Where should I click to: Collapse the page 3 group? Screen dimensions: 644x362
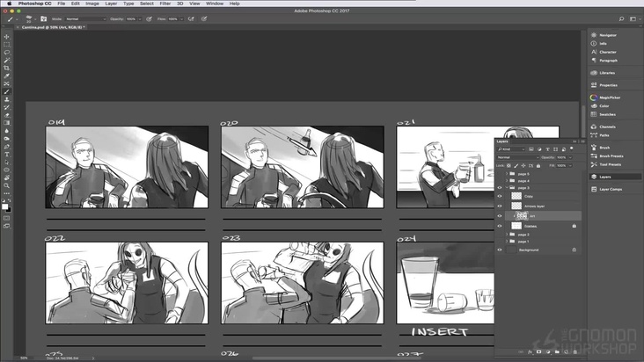click(x=507, y=188)
